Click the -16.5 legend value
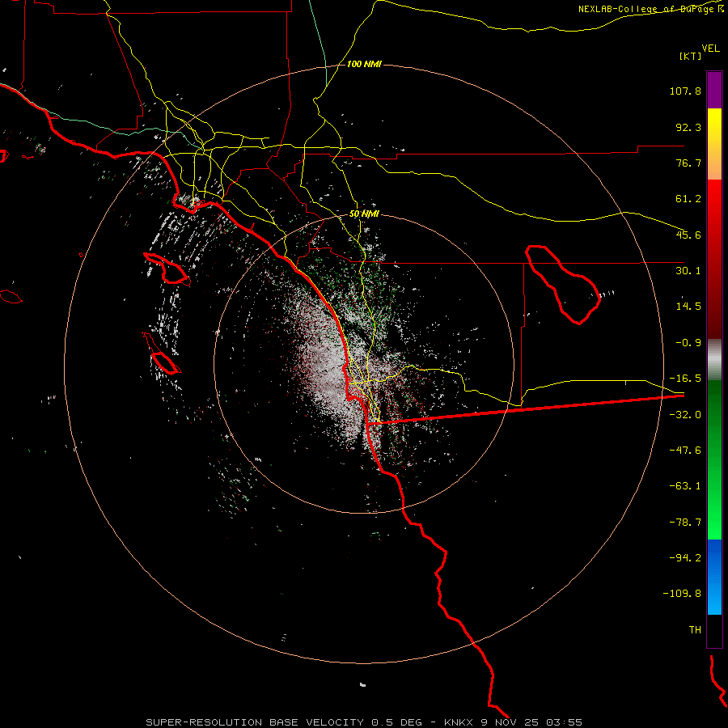Viewport: 728px width, 728px height. pyautogui.click(x=685, y=379)
